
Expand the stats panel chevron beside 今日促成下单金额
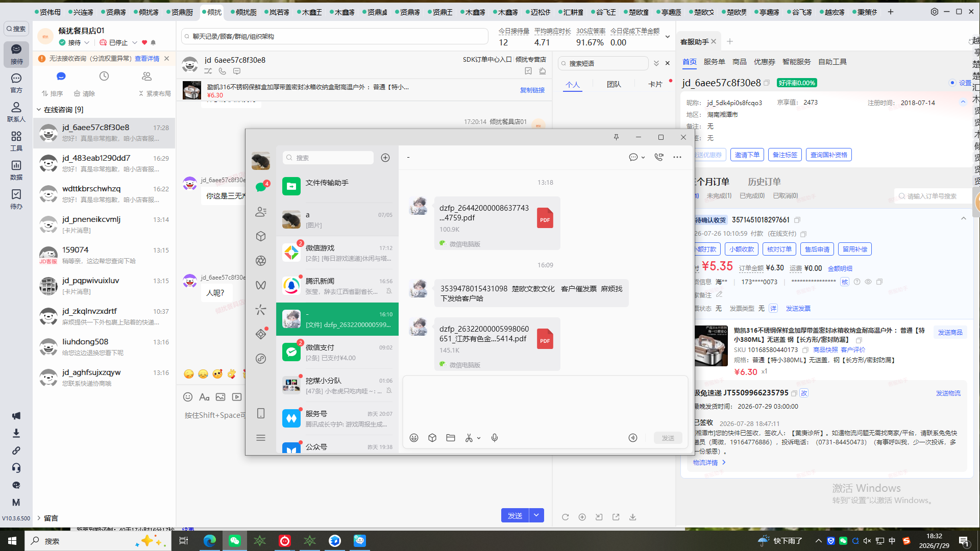(x=668, y=37)
